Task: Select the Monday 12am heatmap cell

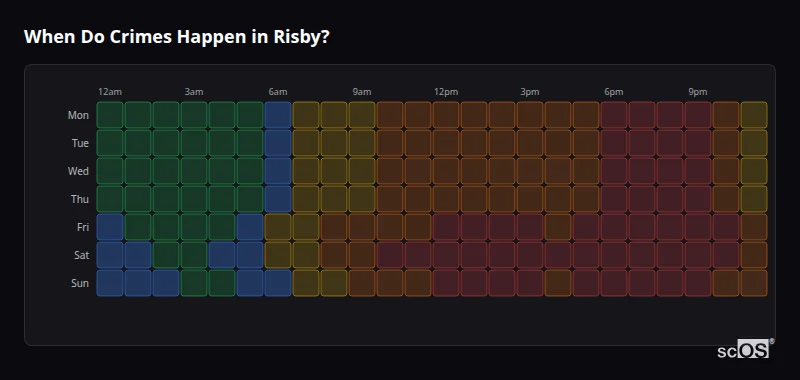Action: pos(110,115)
